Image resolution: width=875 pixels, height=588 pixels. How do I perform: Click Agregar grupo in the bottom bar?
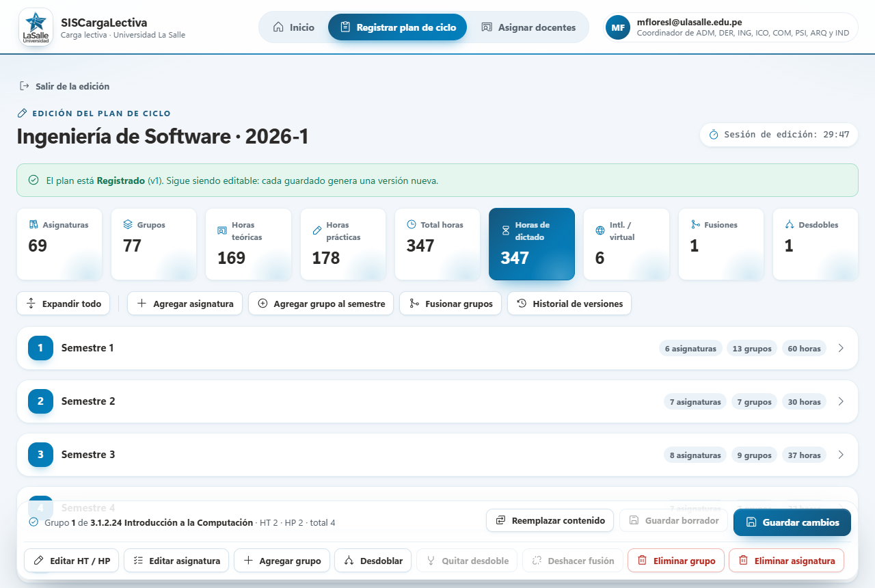(x=282, y=561)
